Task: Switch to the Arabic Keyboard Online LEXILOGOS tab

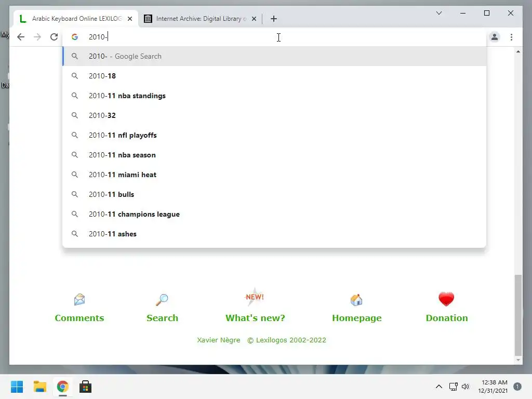Action: pyautogui.click(x=76, y=19)
